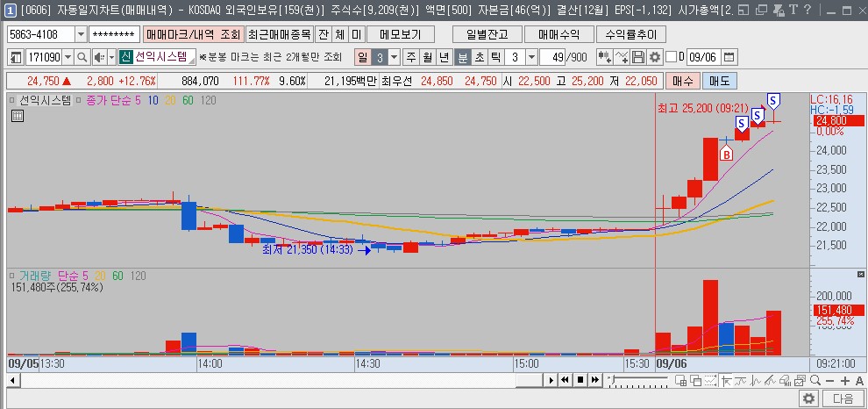Expand the stock code 171090 dropdown
This screenshot has width=868, height=409.
pyautogui.click(x=68, y=57)
